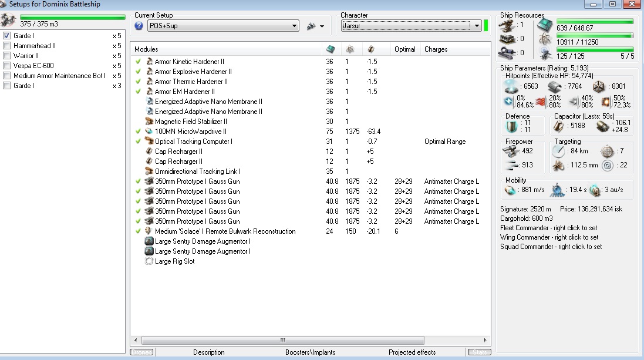Screen dimensions: 644x360
Task: Click the armor hitpoints icon showing 7764
Action: tap(554, 86)
